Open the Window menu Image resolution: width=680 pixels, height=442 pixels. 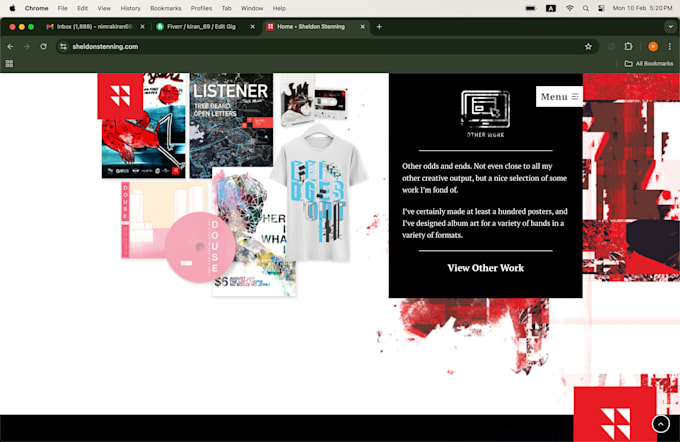pyautogui.click(x=252, y=8)
